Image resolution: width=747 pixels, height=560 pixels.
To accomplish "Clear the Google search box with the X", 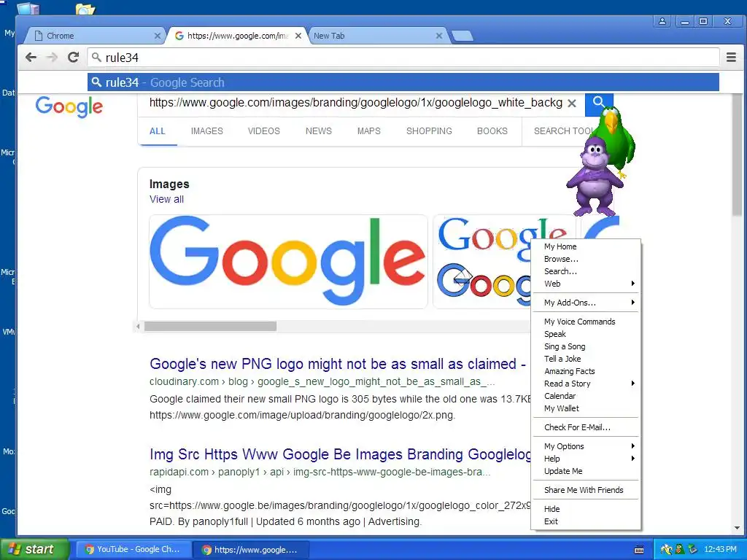I will click(572, 103).
